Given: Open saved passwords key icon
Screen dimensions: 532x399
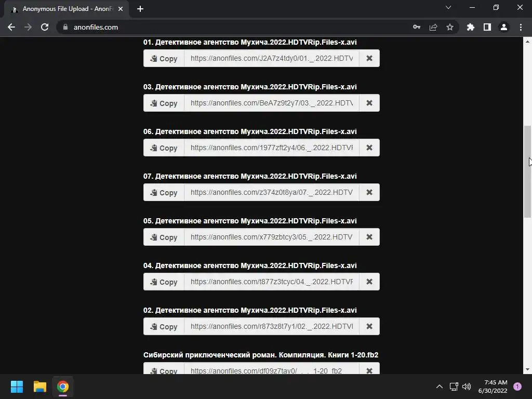Looking at the screenshot, I should (417, 27).
